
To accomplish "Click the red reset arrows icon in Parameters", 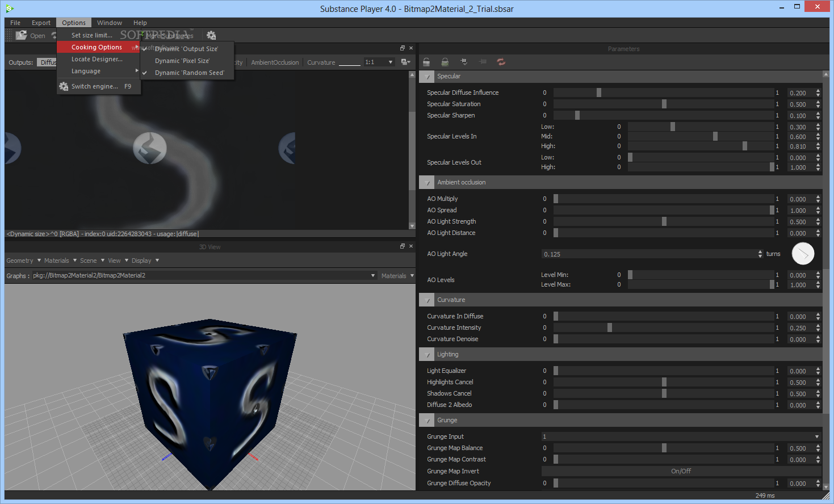I will coord(501,62).
